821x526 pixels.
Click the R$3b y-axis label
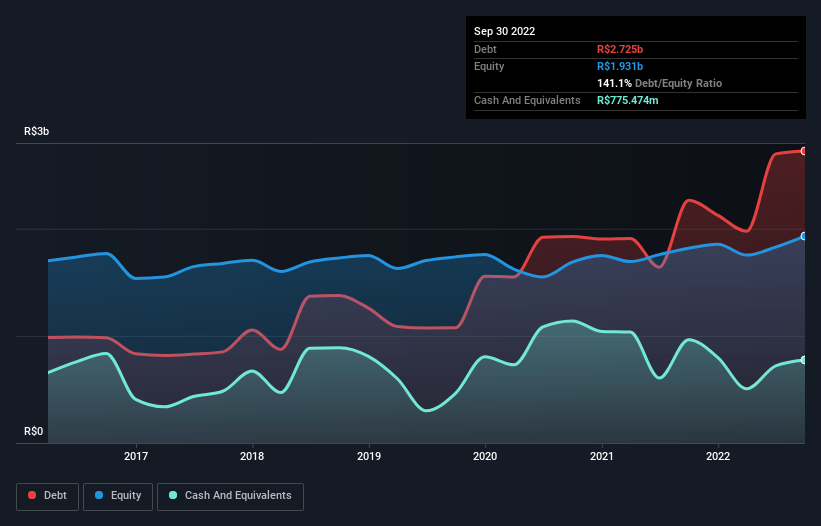(x=37, y=131)
